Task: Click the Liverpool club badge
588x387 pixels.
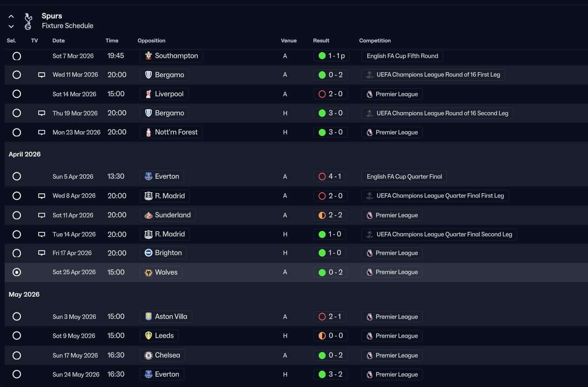Action: pos(148,94)
